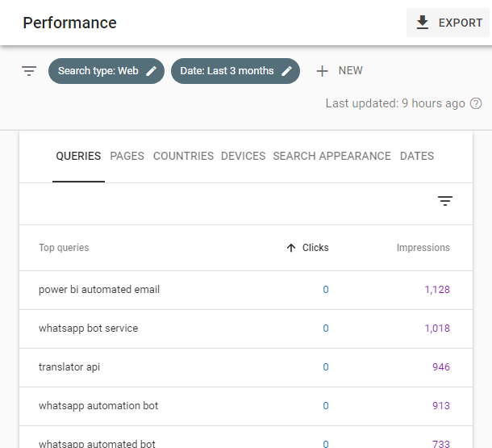Click the Export download button
The height and width of the screenshot is (448, 492).
[x=448, y=23]
